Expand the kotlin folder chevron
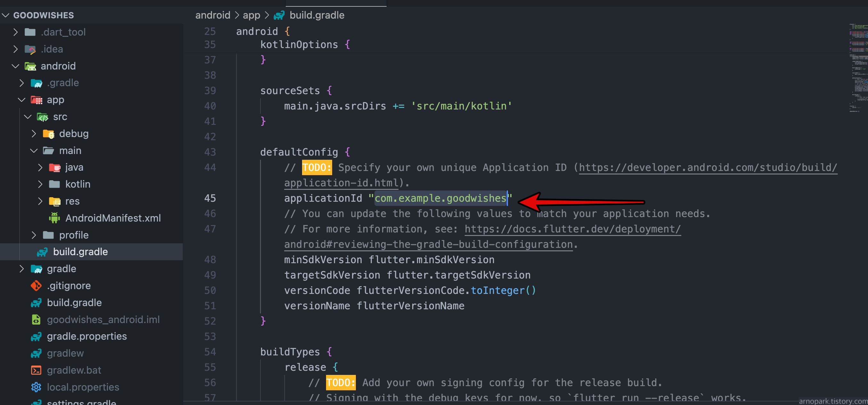The width and height of the screenshot is (868, 405). click(40, 184)
